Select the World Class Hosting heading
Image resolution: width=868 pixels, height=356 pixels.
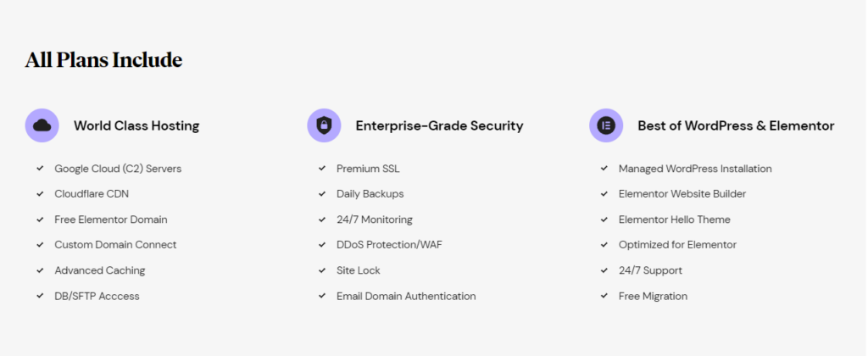click(136, 125)
